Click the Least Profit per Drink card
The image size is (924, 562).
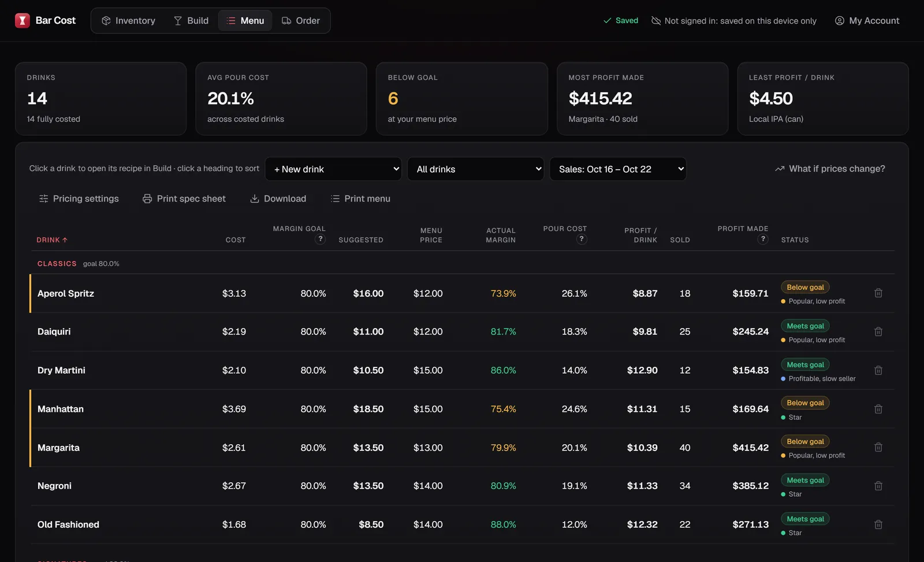pyautogui.click(x=823, y=99)
